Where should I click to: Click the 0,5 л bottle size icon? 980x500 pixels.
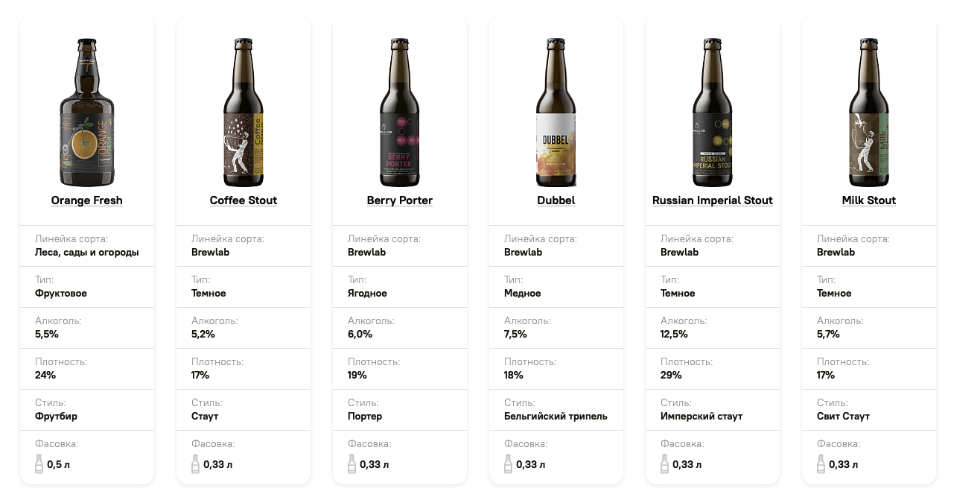point(39,464)
